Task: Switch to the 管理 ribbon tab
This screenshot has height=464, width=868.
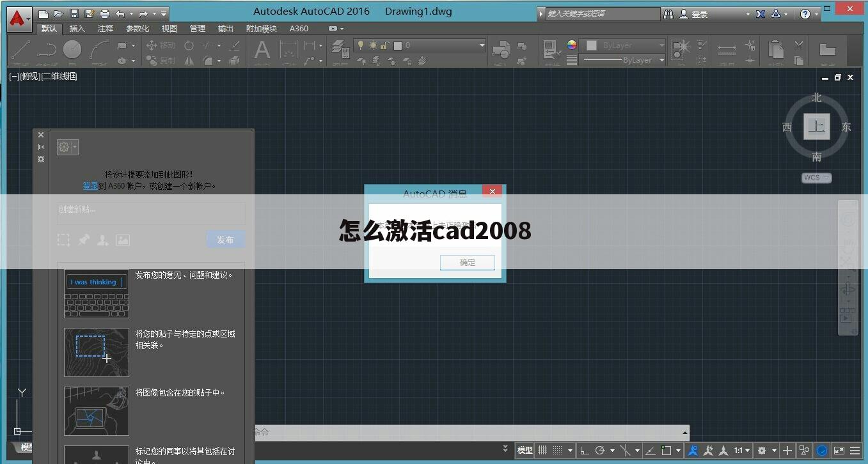Action: click(198, 29)
